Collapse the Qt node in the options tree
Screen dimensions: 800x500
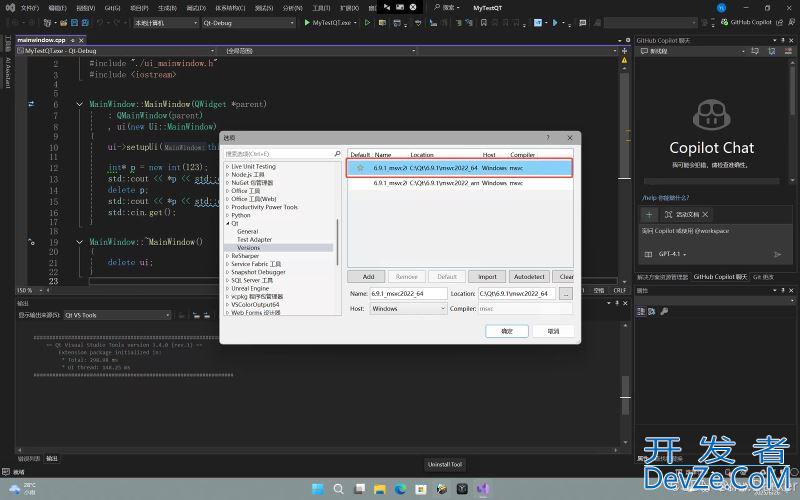228,223
